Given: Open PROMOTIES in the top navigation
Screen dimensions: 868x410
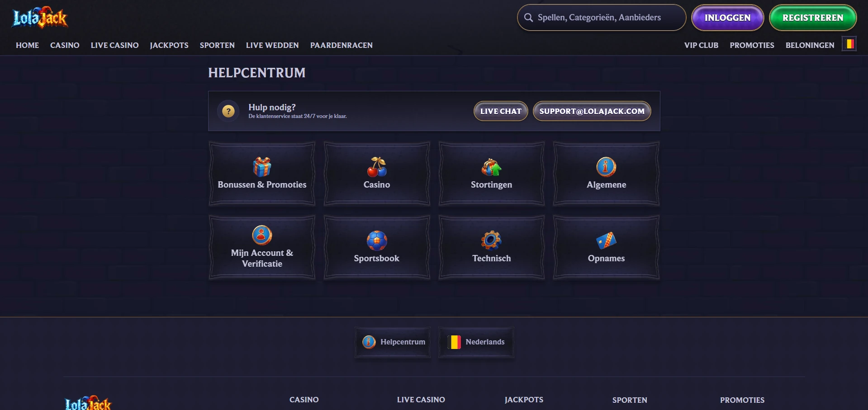Looking at the screenshot, I should [x=752, y=45].
